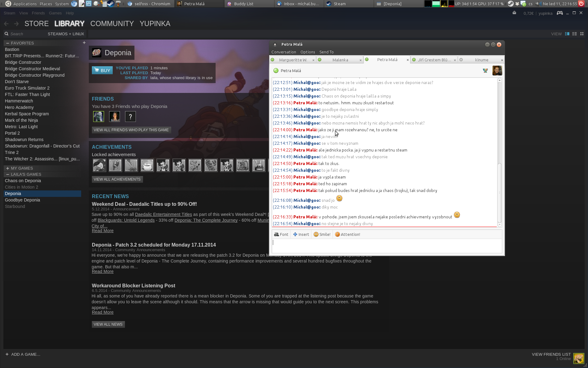Expand the MY GAMES category
588x368 pixels.
coord(8,168)
